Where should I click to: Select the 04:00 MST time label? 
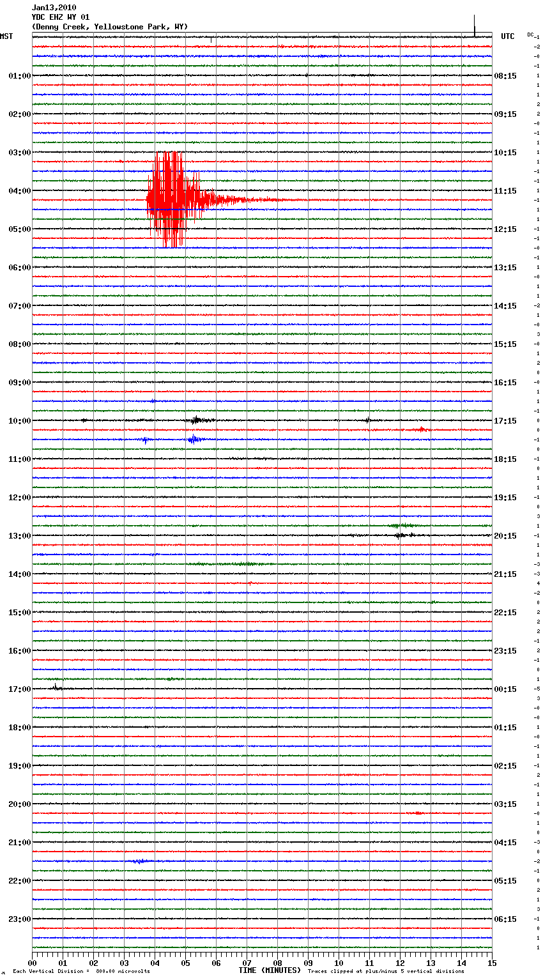click(20, 191)
